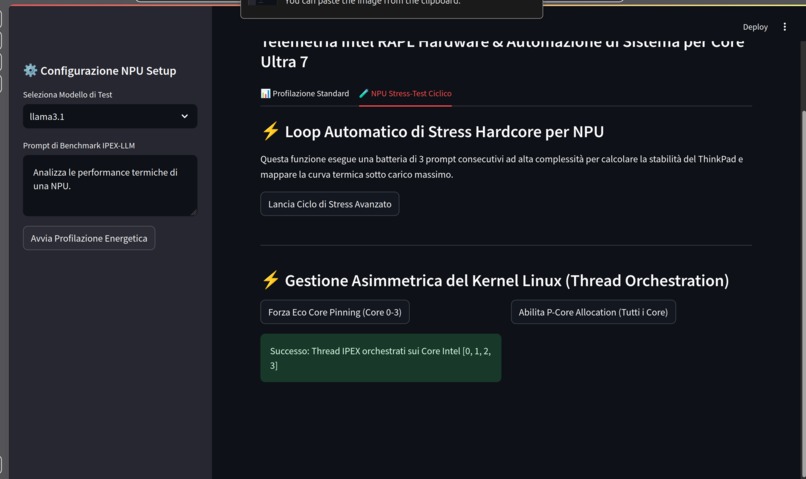Click the Successo: Thread IPEX orchestrati message
Screen dimensions: 806x479
[380, 358]
